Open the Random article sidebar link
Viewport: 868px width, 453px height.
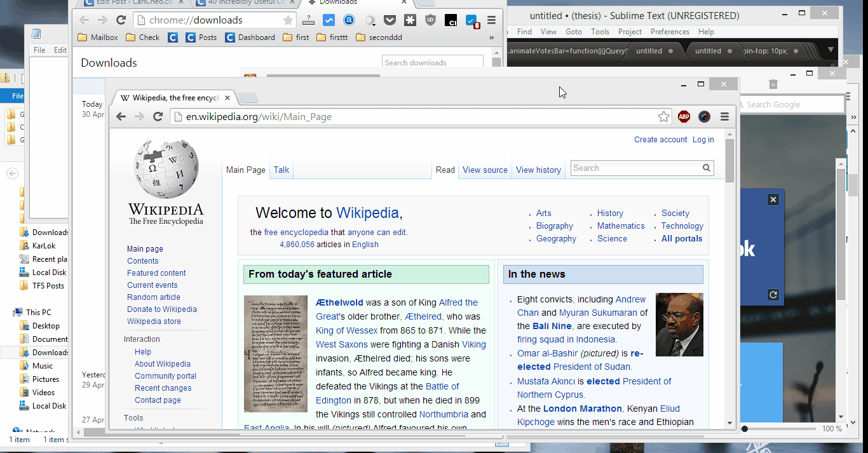(x=153, y=297)
